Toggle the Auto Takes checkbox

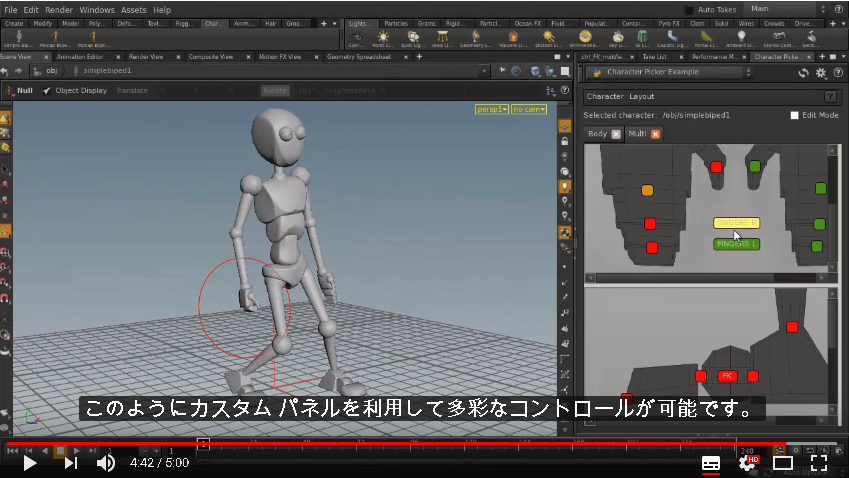689,10
